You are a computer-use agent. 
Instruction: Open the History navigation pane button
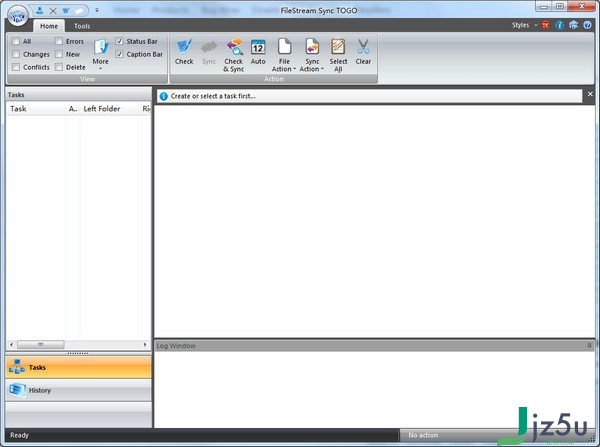pos(78,390)
